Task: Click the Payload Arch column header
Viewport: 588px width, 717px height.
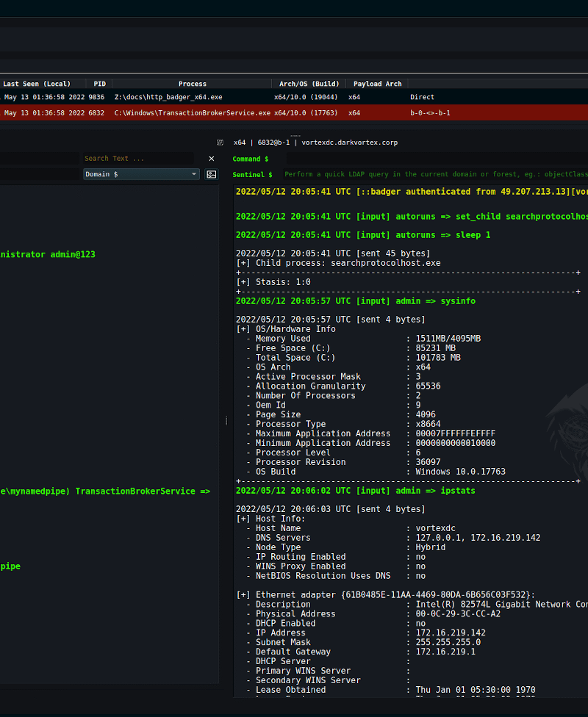Action: (377, 84)
